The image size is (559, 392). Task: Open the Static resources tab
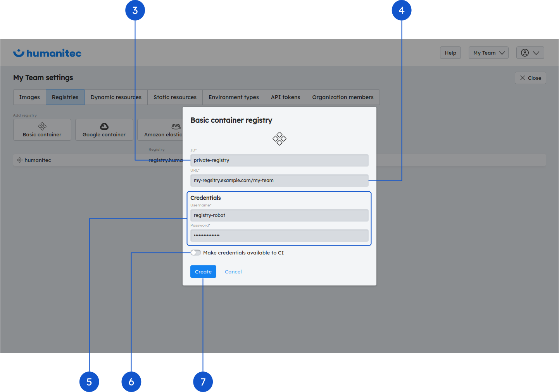(175, 97)
